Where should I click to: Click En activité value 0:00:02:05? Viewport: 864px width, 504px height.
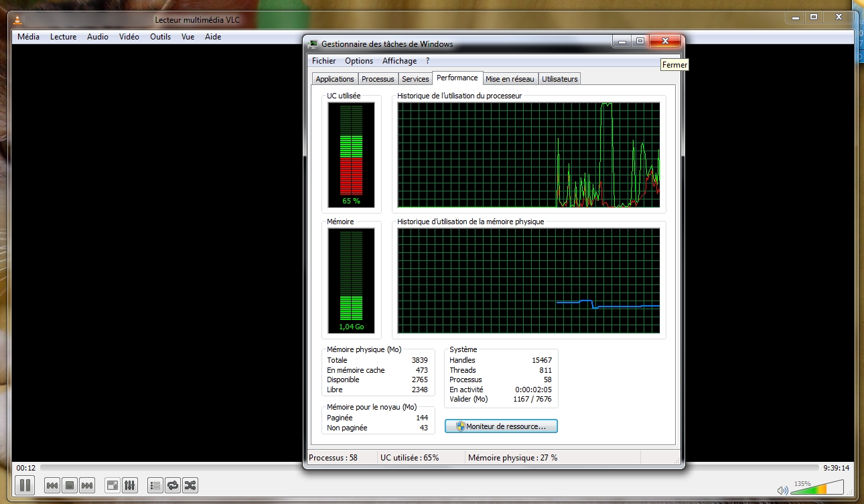click(534, 390)
